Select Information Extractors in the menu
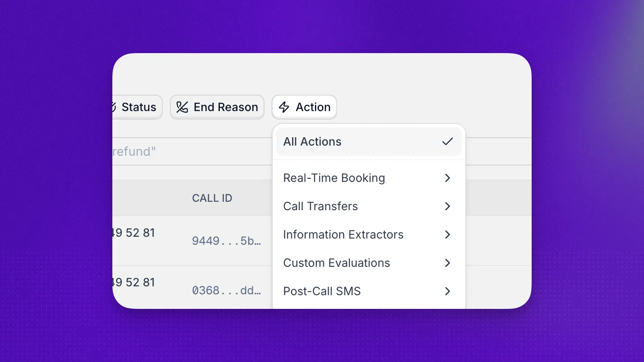The height and width of the screenshot is (362, 644). [x=368, y=235]
